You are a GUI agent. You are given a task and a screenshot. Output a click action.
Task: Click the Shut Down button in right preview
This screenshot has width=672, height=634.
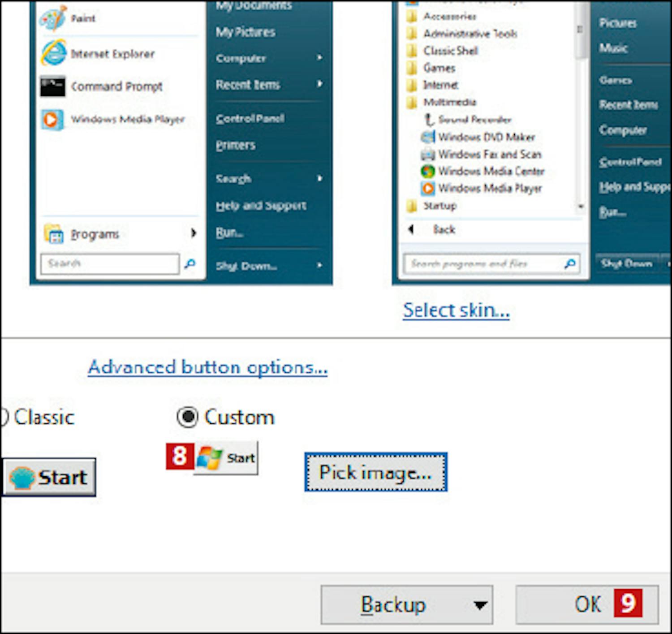click(627, 263)
